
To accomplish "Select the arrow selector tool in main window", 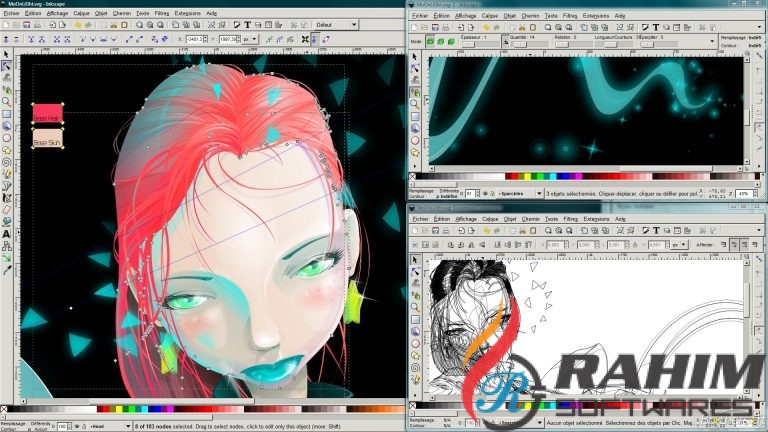I will [6, 54].
